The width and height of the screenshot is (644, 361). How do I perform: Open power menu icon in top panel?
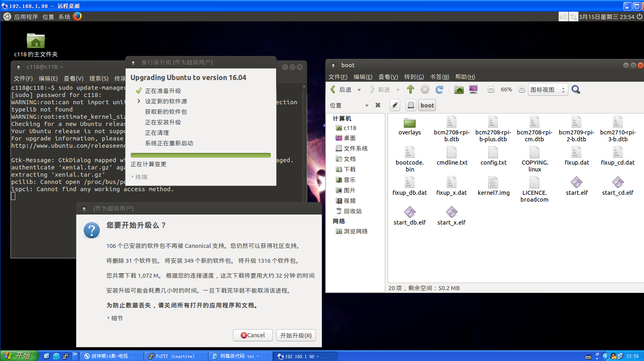(640, 17)
